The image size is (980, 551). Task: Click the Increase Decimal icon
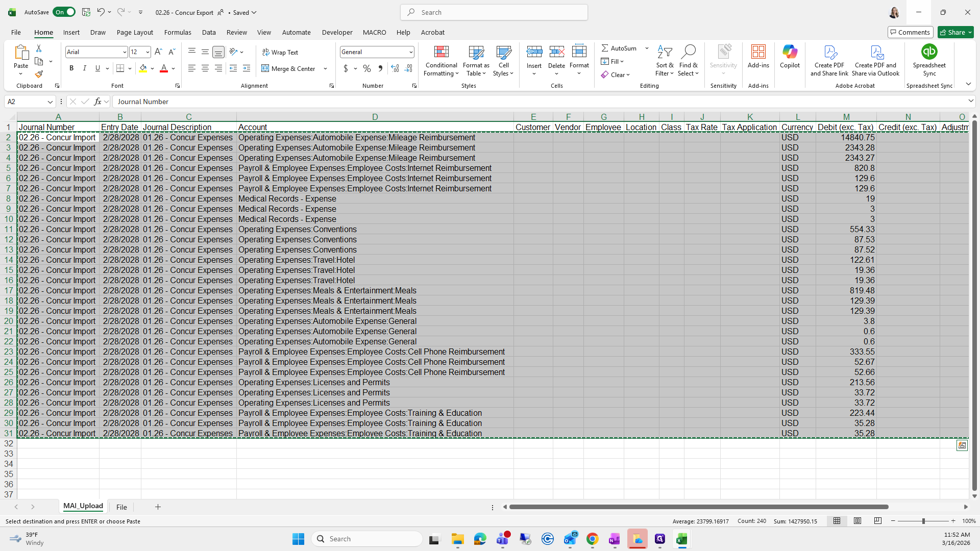(395, 68)
